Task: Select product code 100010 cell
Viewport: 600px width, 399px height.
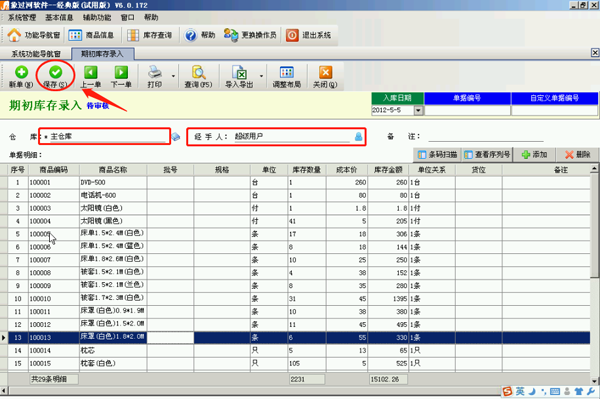Action: click(54, 299)
